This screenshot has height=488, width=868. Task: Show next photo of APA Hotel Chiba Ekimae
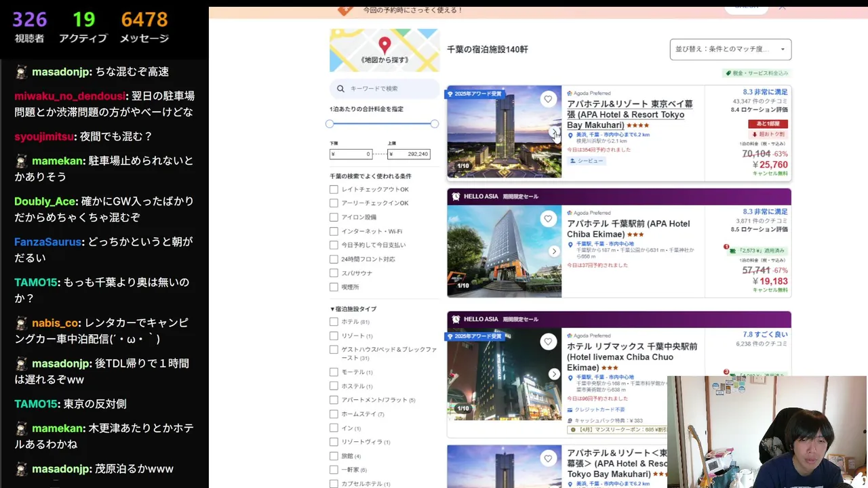coord(554,251)
